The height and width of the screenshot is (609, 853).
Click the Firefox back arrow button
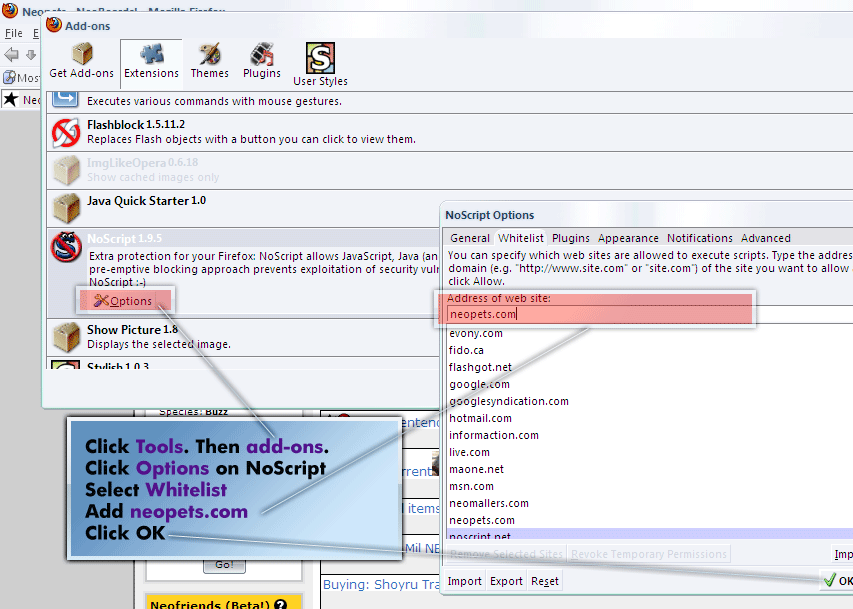coord(11,54)
